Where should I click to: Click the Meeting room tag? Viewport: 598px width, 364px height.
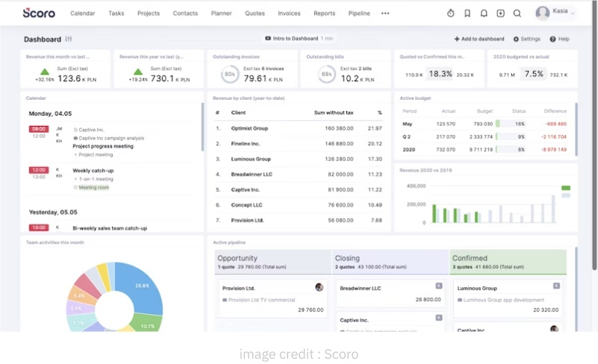[x=94, y=187]
